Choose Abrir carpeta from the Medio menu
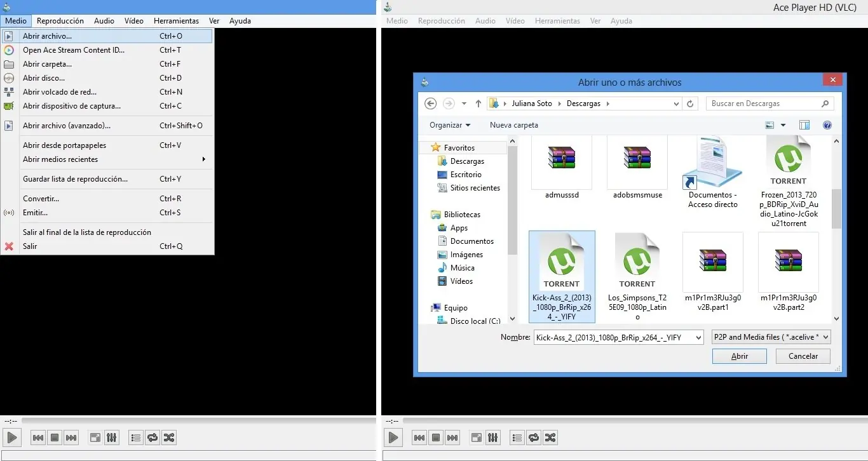868x461 pixels. (x=107, y=64)
